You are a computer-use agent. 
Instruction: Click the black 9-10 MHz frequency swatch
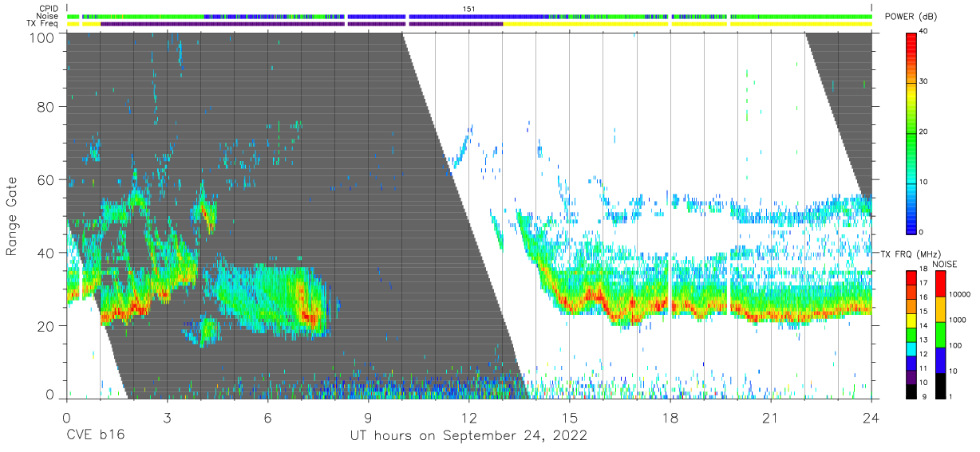point(911,391)
